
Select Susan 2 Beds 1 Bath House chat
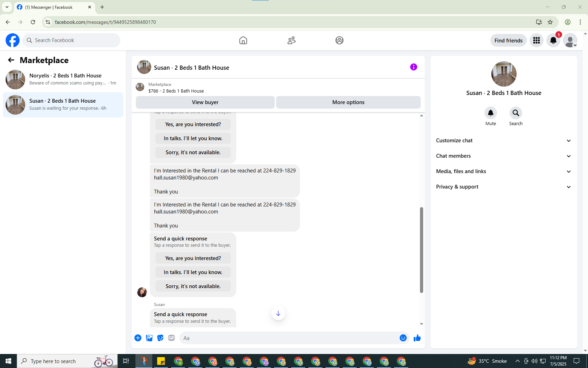63,105
